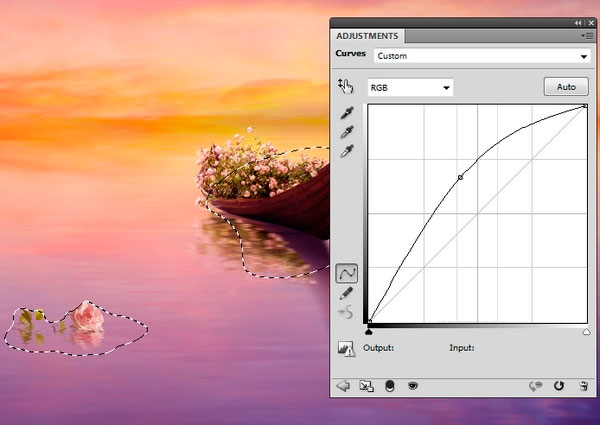This screenshot has height=425, width=600.
Task: Click the white point input slider
Action: click(x=586, y=332)
